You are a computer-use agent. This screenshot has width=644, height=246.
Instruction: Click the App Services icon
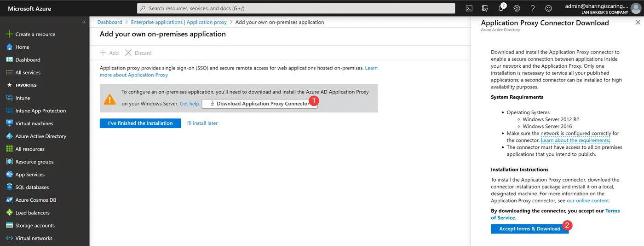click(x=9, y=175)
